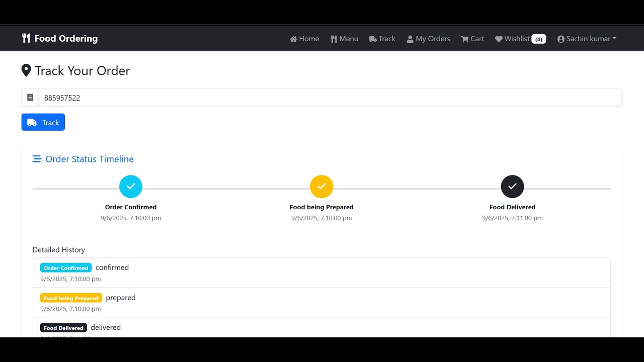Open the Menu navbar link
The image size is (644, 362).
pos(344,39)
